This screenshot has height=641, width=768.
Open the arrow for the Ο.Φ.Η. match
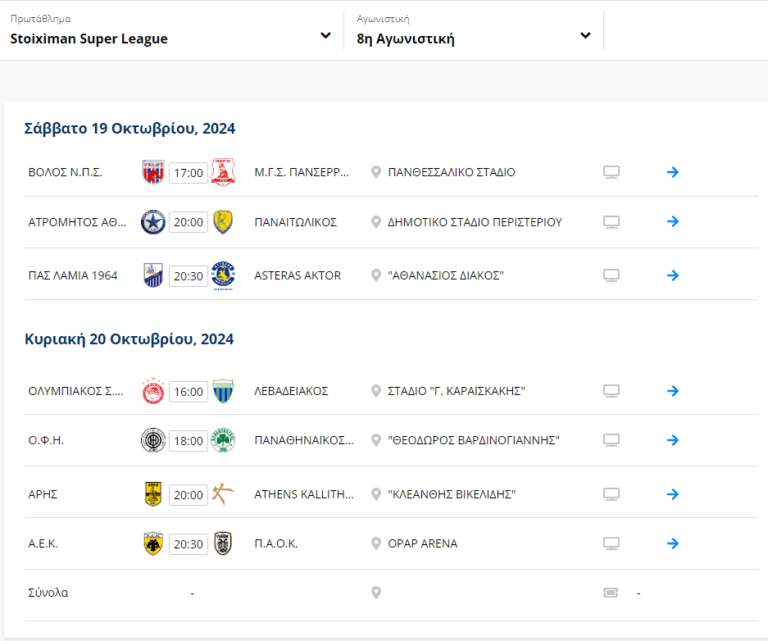(673, 440)
